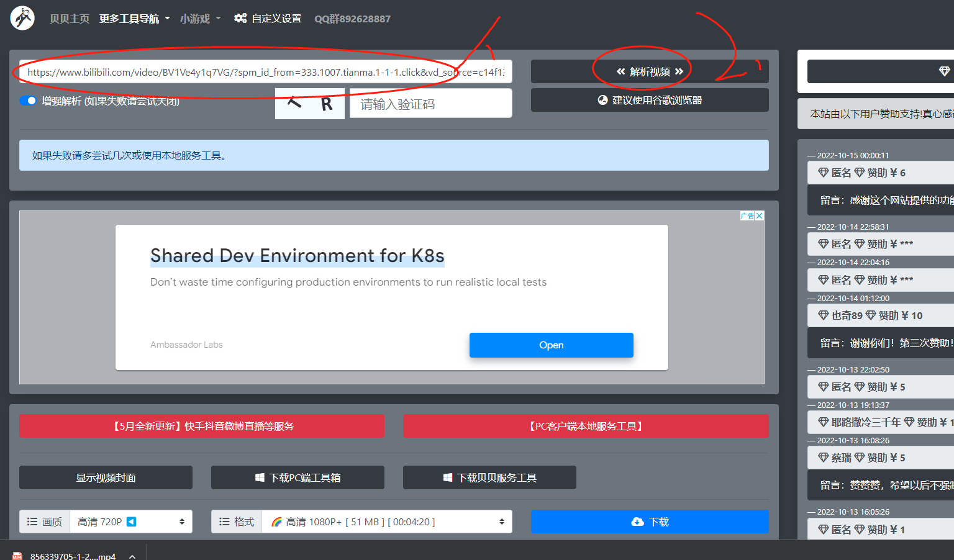Viewport: 954px width, 560px height.
Task: Click the captcha image to refresh
Action: (309, 103)
